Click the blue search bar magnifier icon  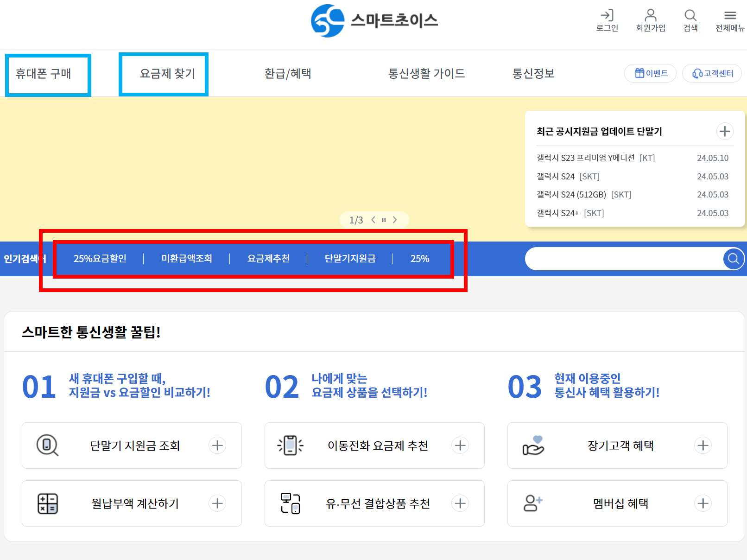pos(733,259)
